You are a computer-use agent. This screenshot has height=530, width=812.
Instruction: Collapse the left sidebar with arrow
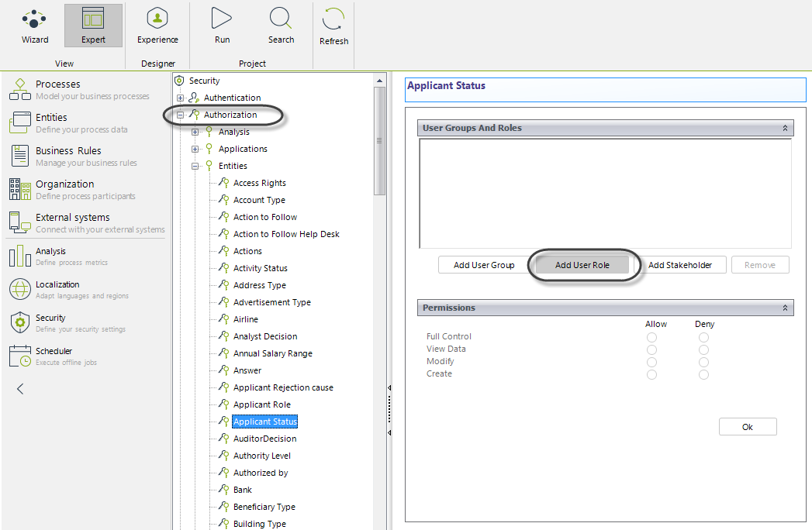pyautogui.click(x=20, y=389)
